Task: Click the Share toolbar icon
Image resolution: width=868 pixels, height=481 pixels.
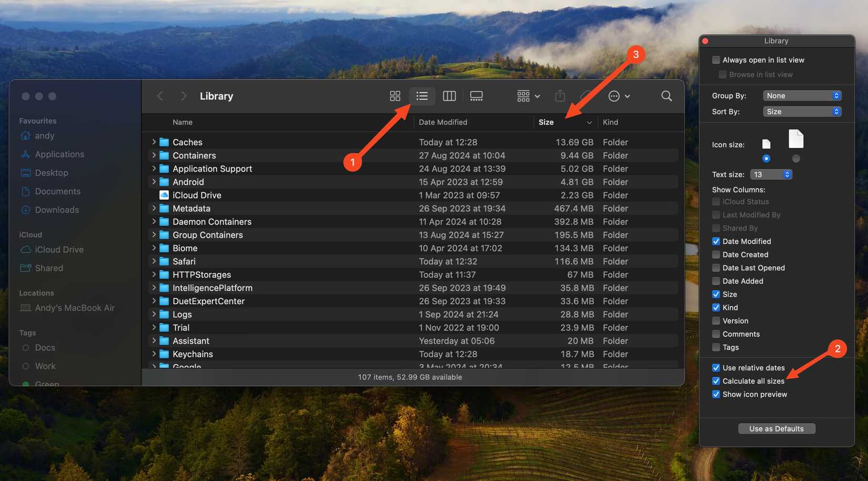Action: [x=560, y=96]
